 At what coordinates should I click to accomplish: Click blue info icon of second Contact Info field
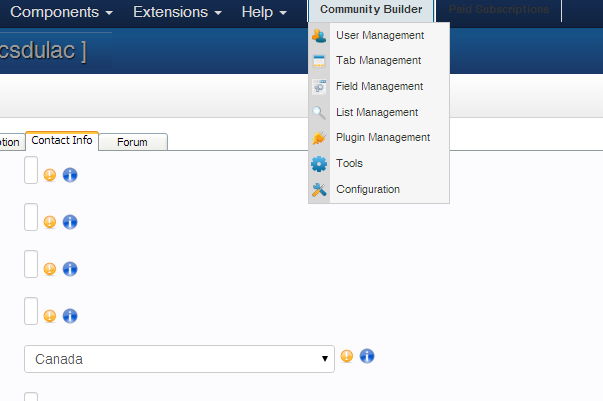tap(70, 222)
